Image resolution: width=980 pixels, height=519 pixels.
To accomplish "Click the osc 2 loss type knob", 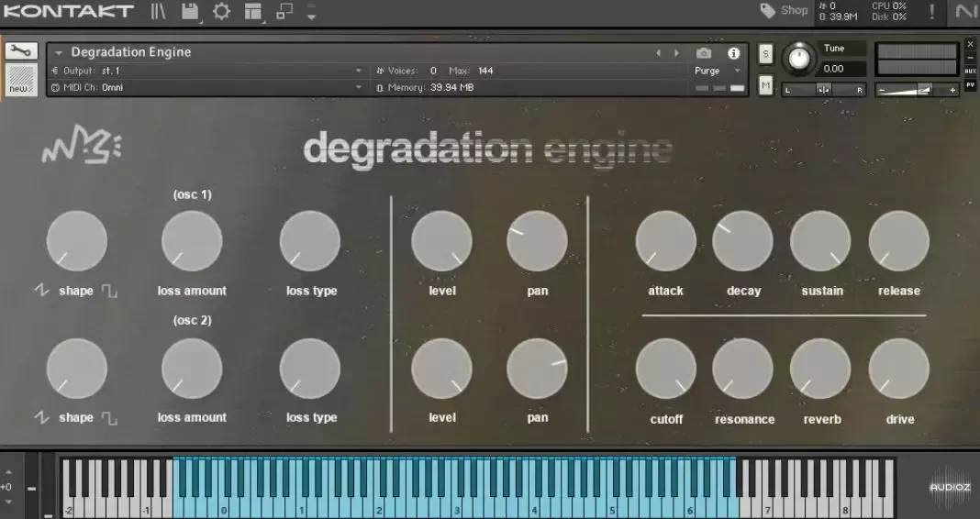I will click(x=310, y=369).
